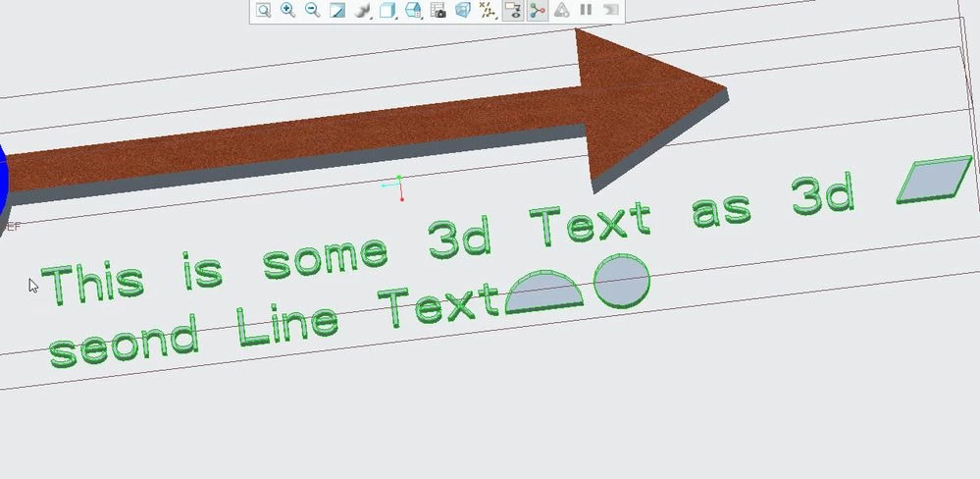The height and width of the screenshot is (479, 980).
Task: Click the grayed triangle simulation icon
Action: click(562, 10)
